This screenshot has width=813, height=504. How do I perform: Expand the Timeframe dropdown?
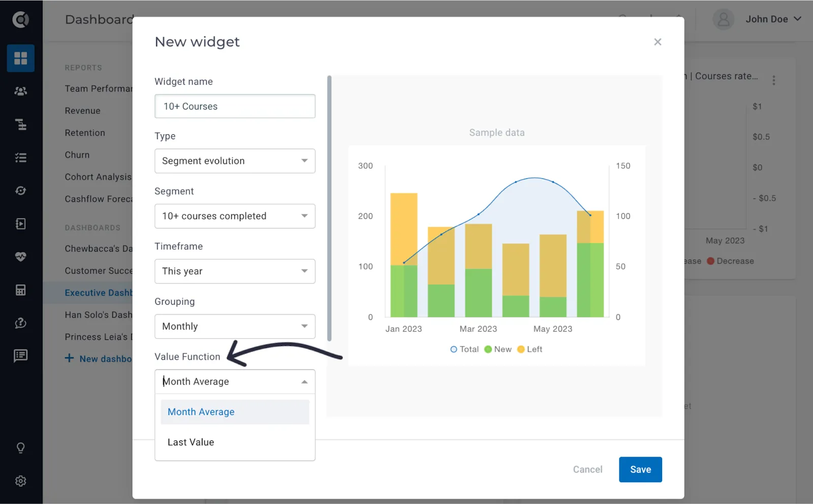(x=235, y=271)
